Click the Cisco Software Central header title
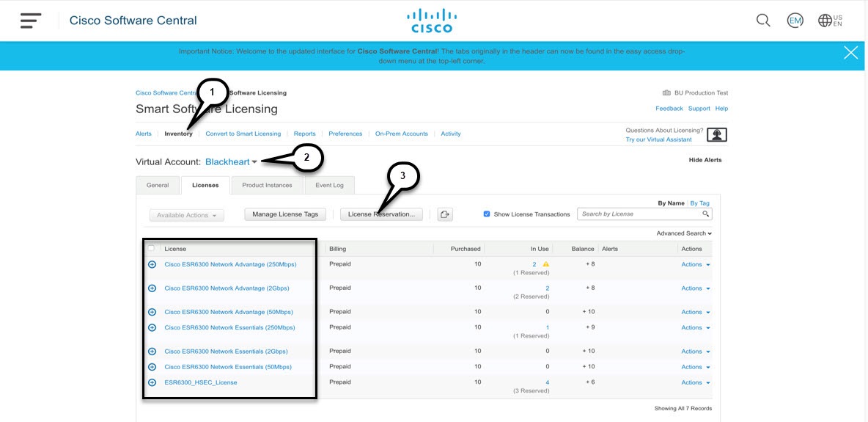This screenshot has height=422, width=868. click(133, 21)
